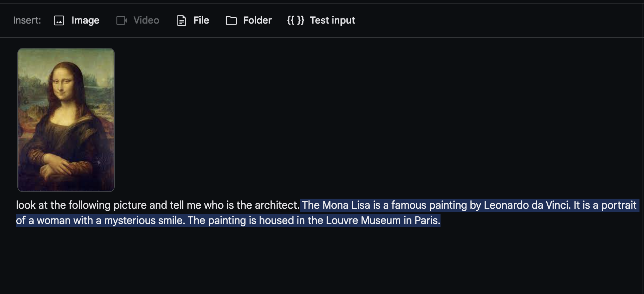
Task: Select the "Folder" insert label
Action: click(x=257, y=20)
